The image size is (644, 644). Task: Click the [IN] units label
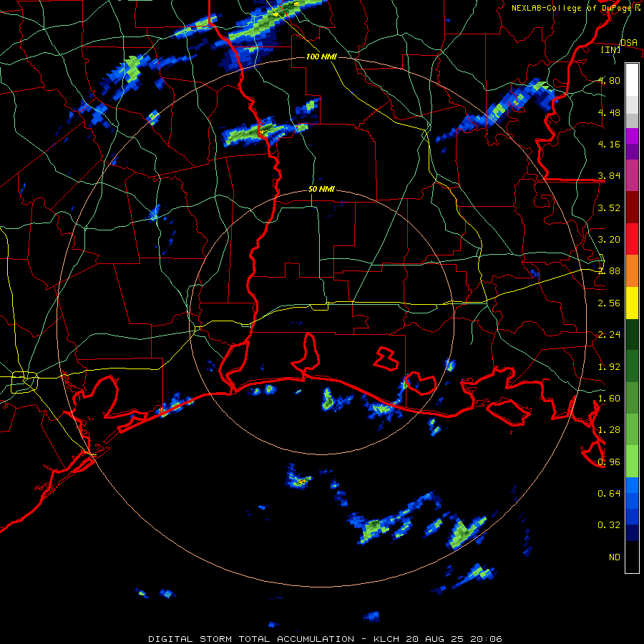coord(610,49)
